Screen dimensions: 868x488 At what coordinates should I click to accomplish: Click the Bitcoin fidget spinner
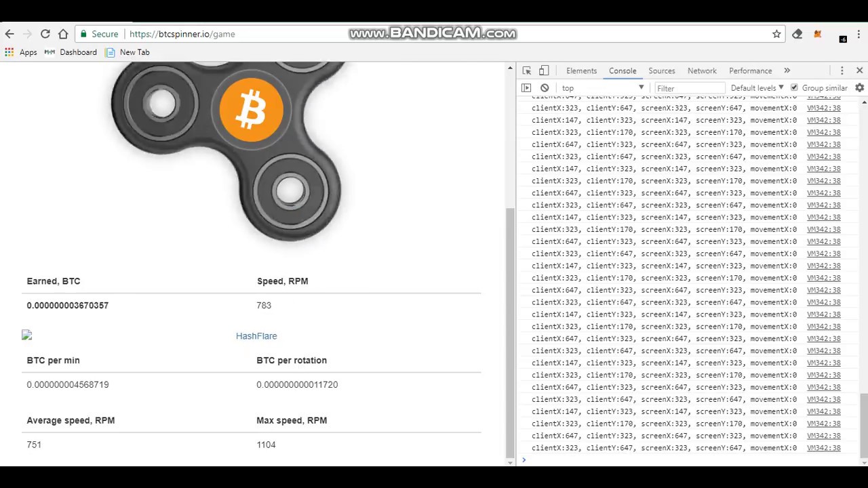(229, 151)
